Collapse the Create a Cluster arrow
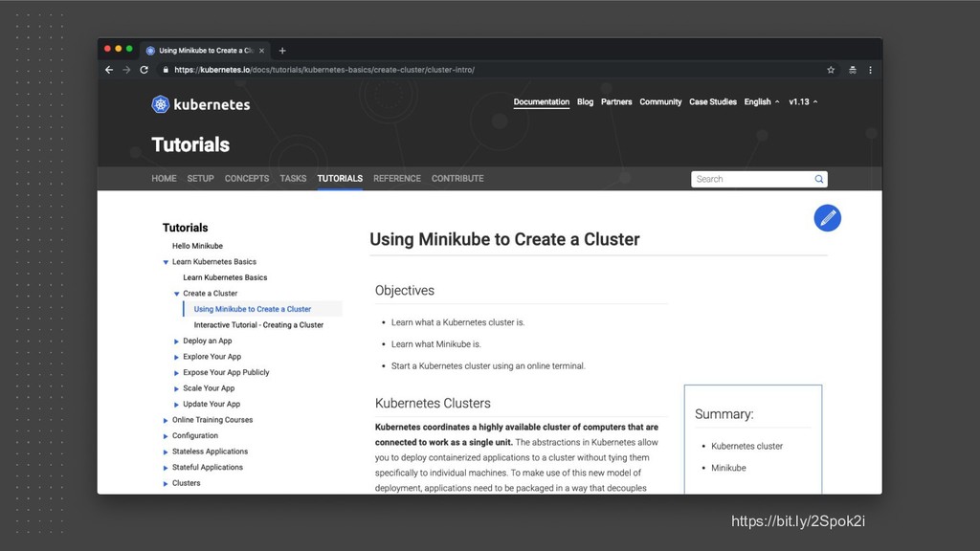The height and width of the screenshot is (551, 980). coord(176,294)
